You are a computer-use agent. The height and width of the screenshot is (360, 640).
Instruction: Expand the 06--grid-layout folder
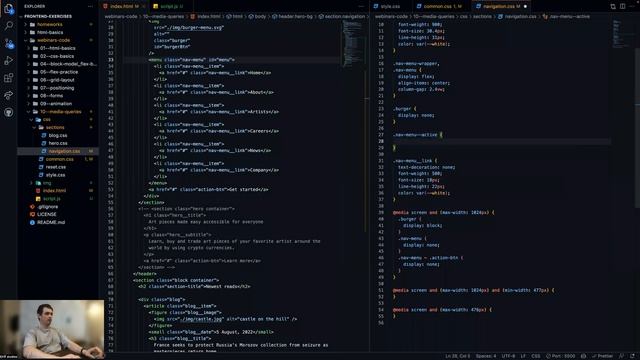coord(57,80)
